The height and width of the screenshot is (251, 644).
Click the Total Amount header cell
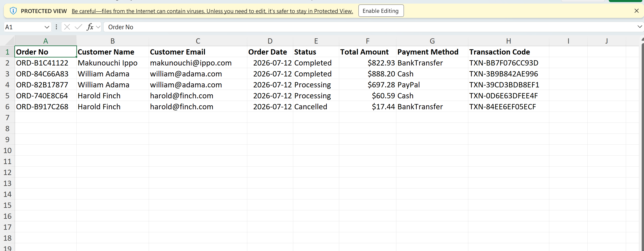point(367,52)
